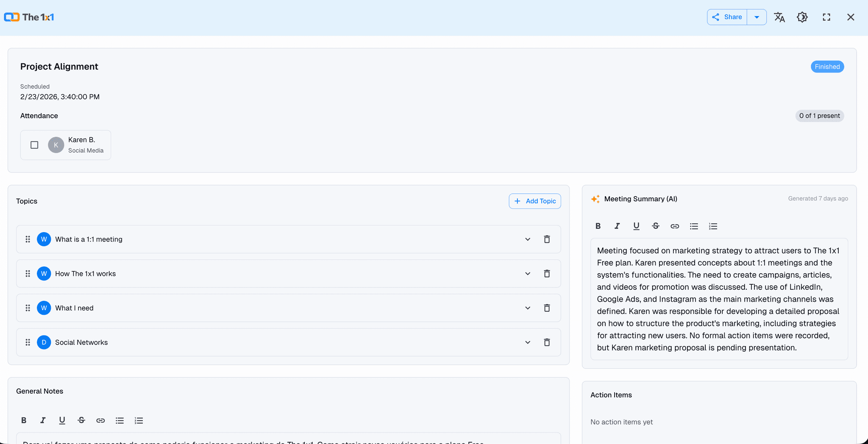The height and width of the screenshot is (444, 868).
Task: Toggle italic formatting in General Notes
Action: (x=43, y=420)
